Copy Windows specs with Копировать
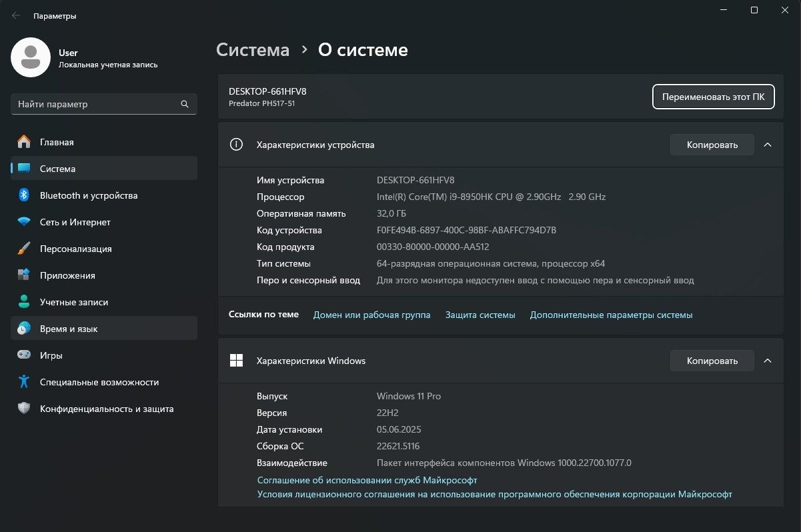 (712, 361)
